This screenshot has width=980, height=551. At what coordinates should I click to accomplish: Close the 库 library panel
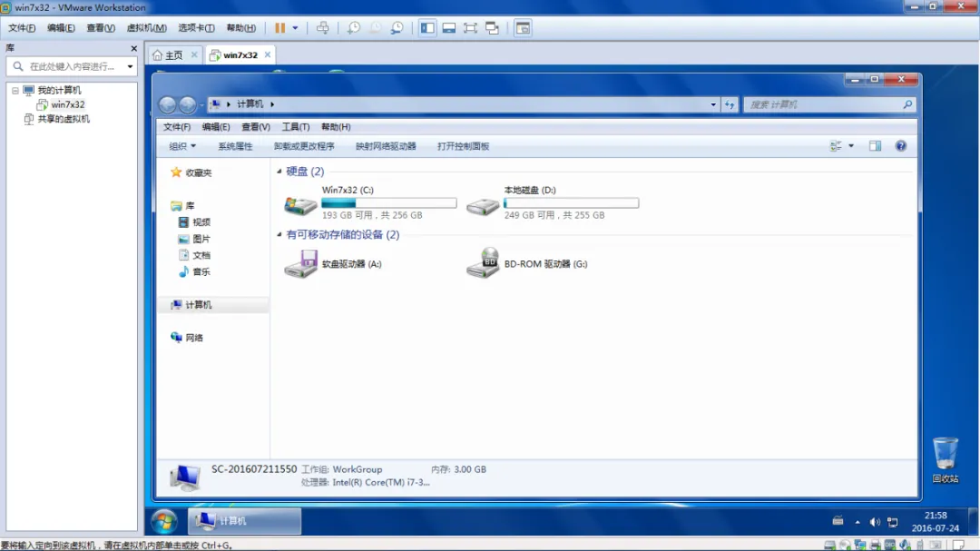(x=133, y=48)
